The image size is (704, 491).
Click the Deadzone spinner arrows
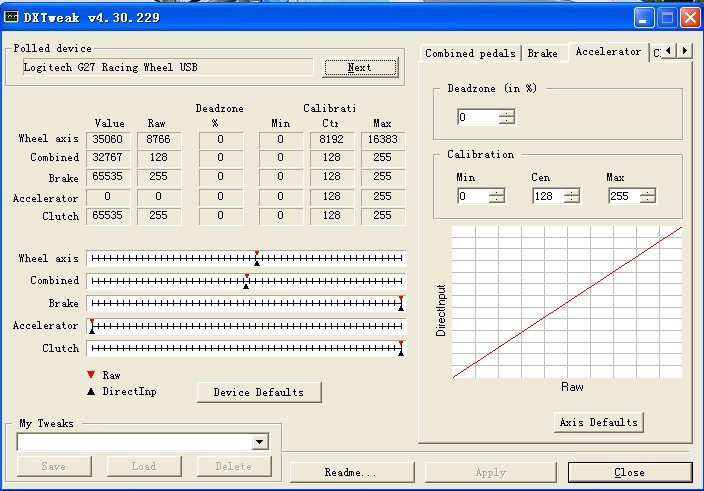[x=507, y=117]
